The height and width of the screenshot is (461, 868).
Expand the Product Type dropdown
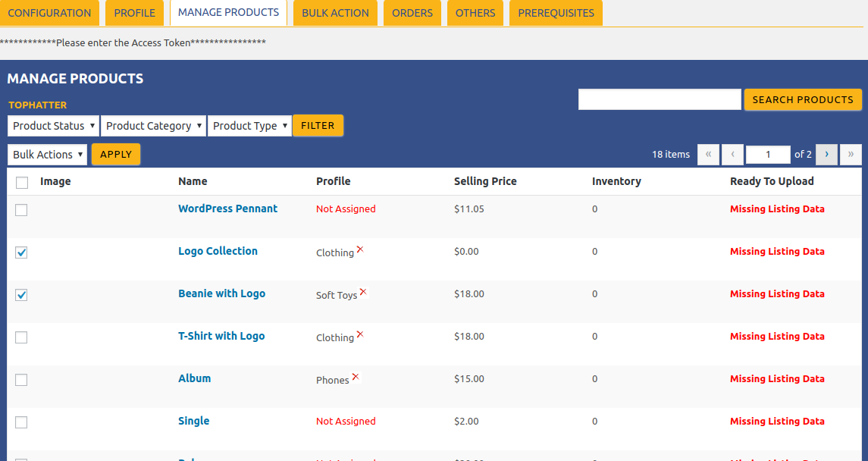tap(250, 126)
